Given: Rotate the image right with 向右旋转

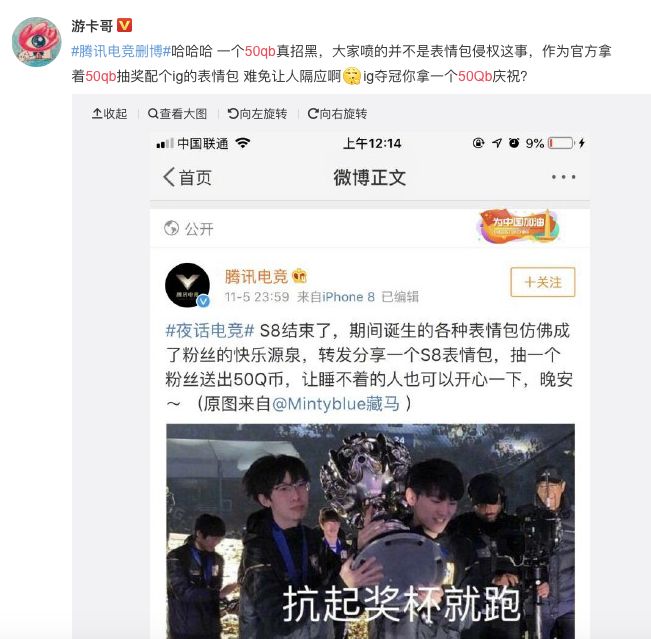Looking at the screenshot, I should (x=337, y=113).
